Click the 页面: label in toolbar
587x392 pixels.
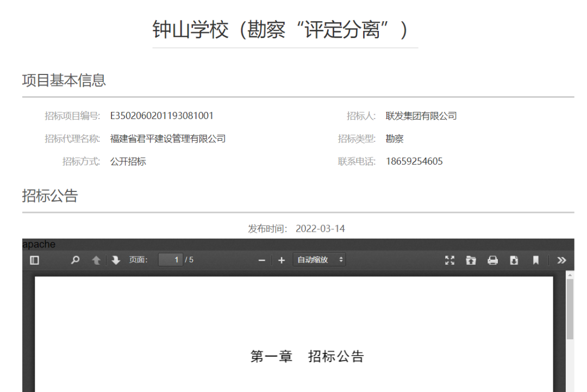click(x=139, y=260)
